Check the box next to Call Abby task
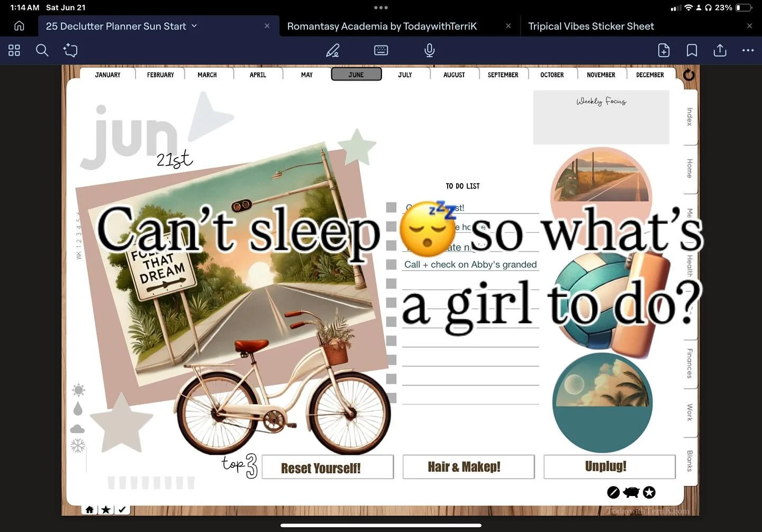Viewport: 762px width, 532px height. click(x=392, y=264)
